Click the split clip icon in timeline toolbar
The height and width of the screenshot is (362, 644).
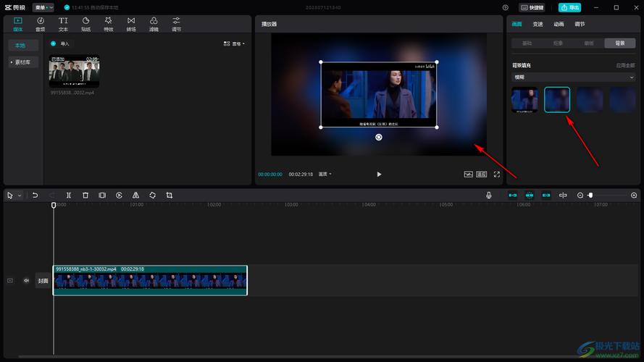(69, 195)
